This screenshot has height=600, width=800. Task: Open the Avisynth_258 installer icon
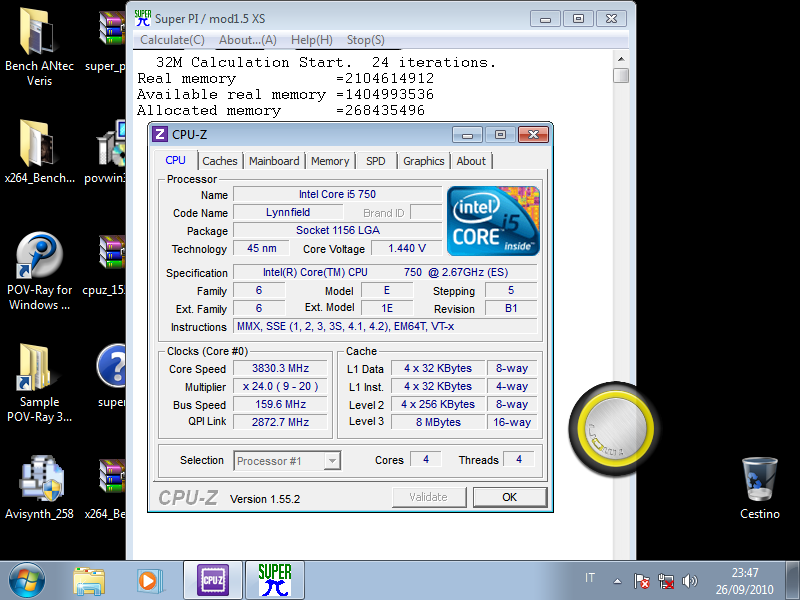(x=40, y=479)
